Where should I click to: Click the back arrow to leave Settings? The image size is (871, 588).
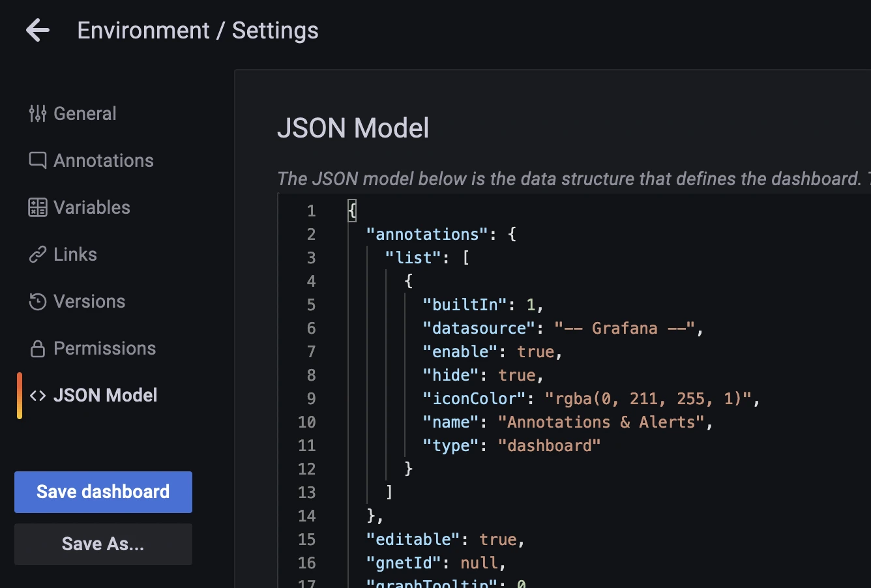point(37,30)
